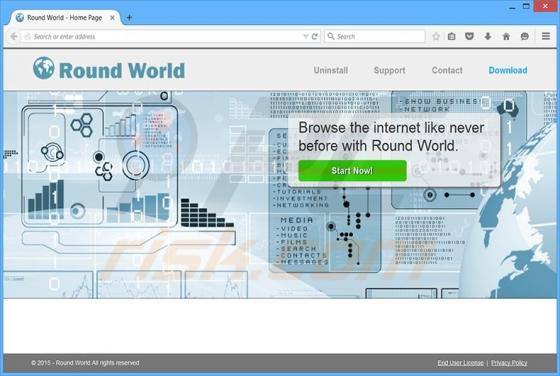560x376 pixels.
Task: Click the green Start Now! button
Action: [x=352, y=171]
